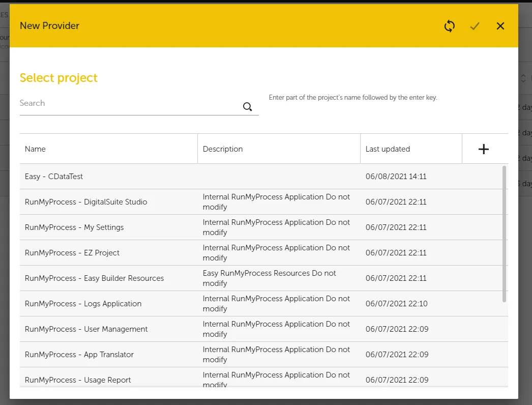Image resolution: width=532 pixels, height=405 pixels.
Task: Create a new project with the plus icon
Action: tap(484, 149)
